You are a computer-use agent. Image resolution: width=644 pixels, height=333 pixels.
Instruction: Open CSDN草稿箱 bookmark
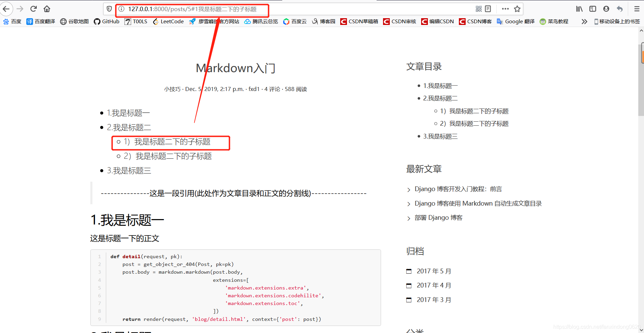click(359, 22)
